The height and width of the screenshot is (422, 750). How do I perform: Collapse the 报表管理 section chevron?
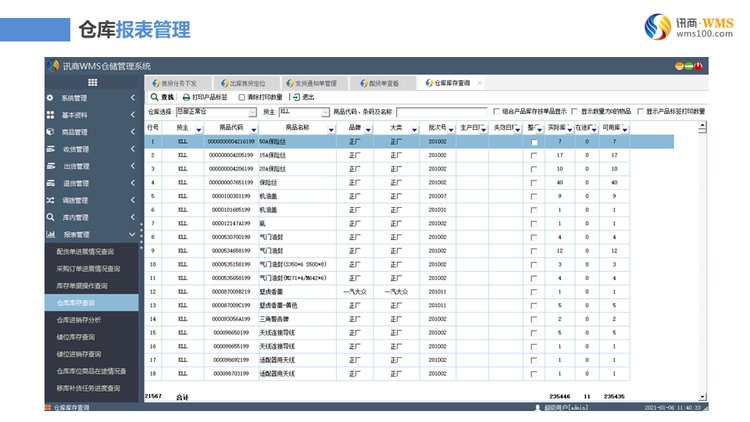pos(132,234)
